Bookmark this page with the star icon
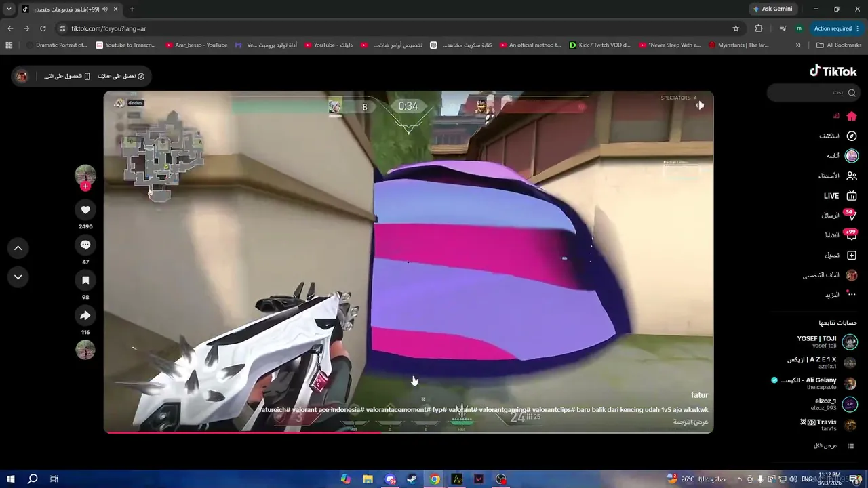The image size is (868, 488). pyautogui.click(x=736, y=28)
